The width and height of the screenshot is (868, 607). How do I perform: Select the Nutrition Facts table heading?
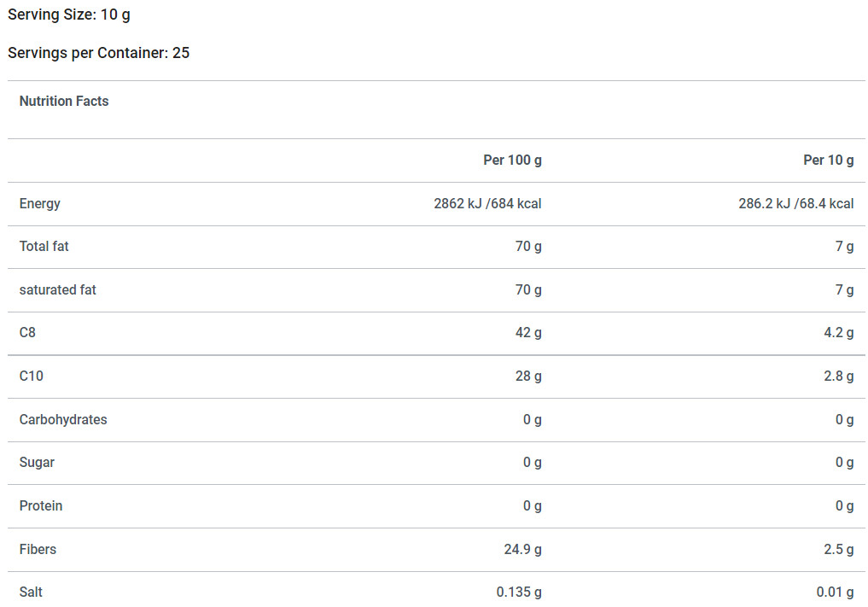[64, 102]
